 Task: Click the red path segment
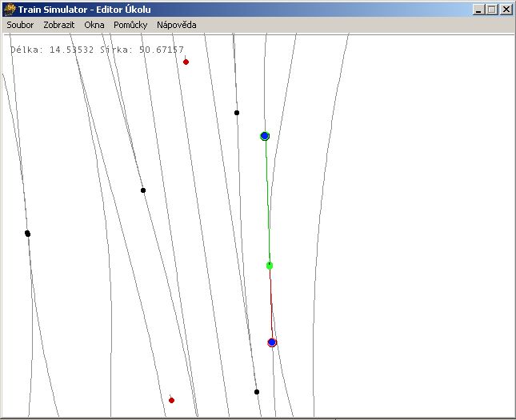(x=271, y=304)
